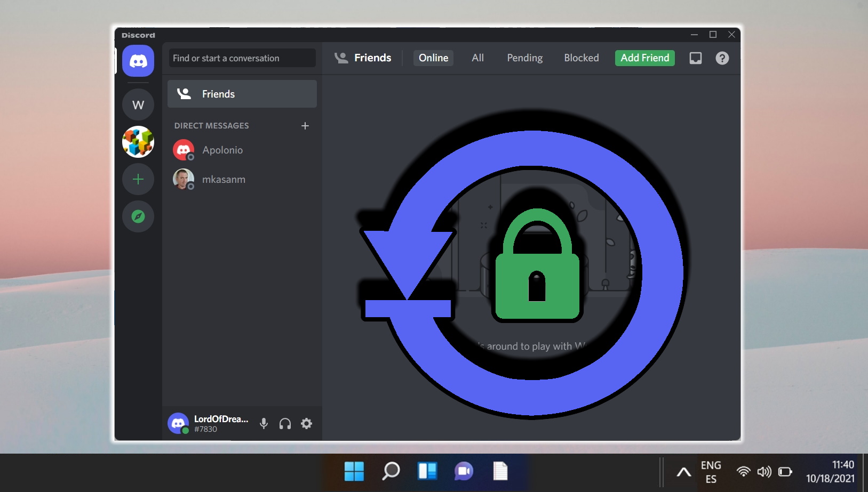Open the Chat app from the taskbar
The width and height of the screenshot is (868, 492).
(464, 472)
